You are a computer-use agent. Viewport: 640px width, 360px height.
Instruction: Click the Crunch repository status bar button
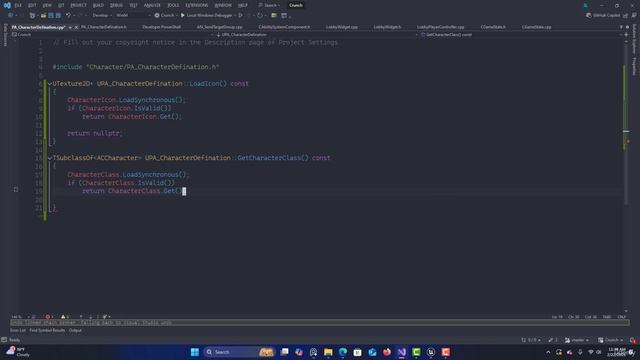click(610, 340)
